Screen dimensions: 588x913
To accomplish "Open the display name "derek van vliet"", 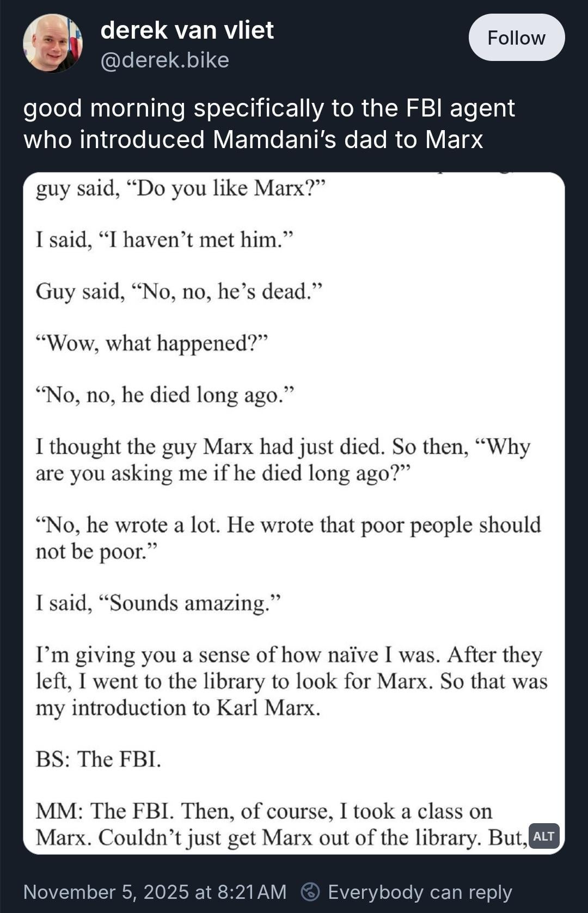I will point(187,30).
